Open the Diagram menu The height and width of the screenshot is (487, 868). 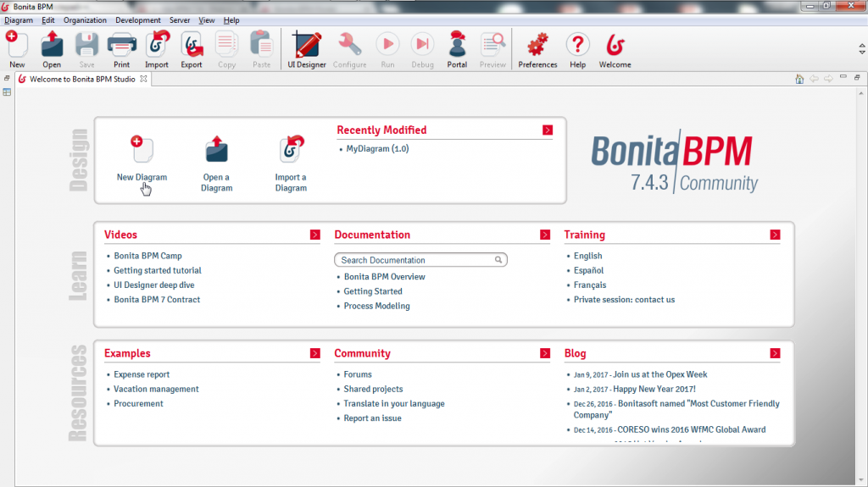(19, 20)
